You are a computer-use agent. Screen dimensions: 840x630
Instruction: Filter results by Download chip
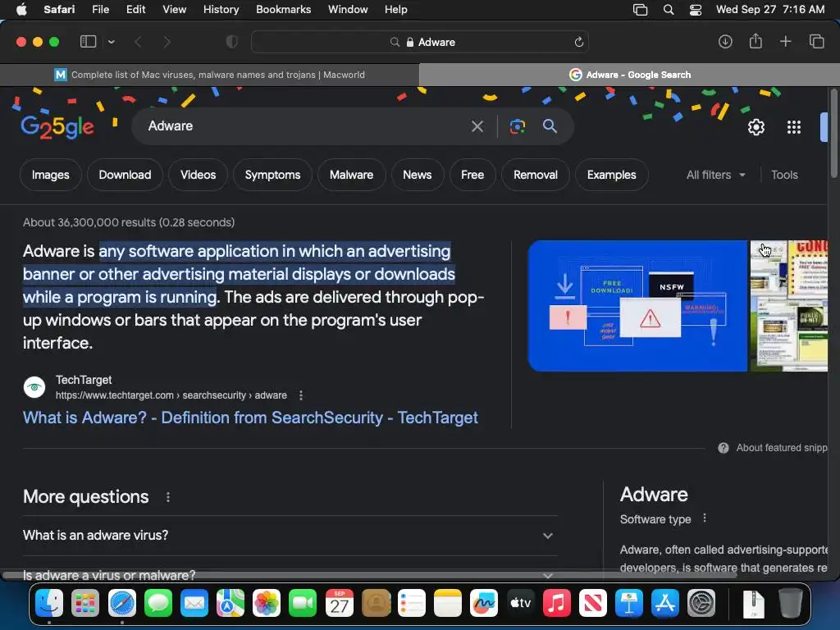[x=125, y=175]
